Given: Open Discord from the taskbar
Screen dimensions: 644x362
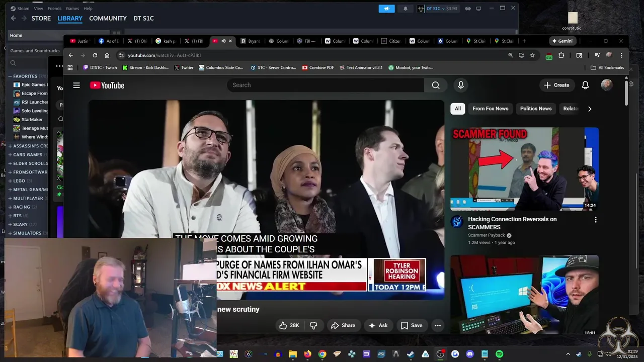Looking at the screenshot, I should tap(470, 354).
